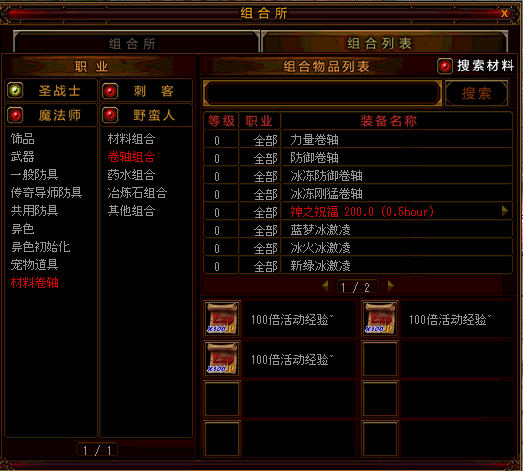This screenshot has width=523, height=471.
Task: Click the first 100倍活动经验 scroll icon
Action: point(222,319)
